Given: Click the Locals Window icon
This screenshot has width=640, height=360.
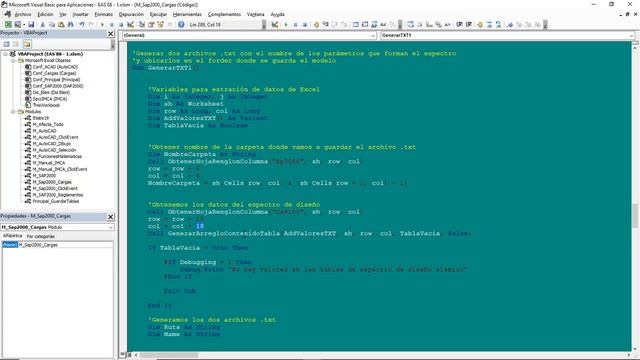Looking at the screenshot, I should [x=356, y=24].
